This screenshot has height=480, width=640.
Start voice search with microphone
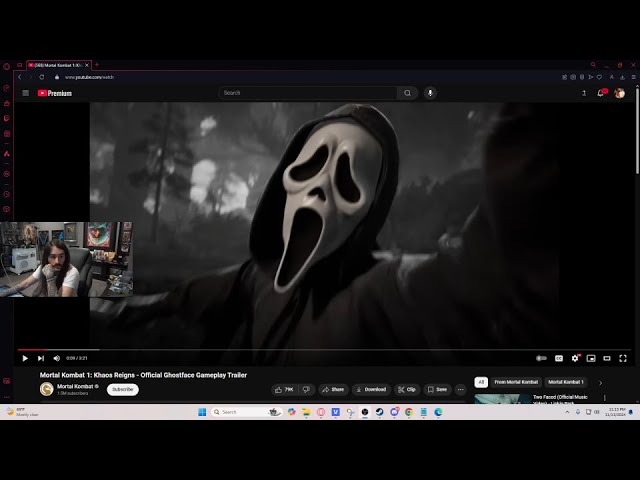pyautogui.click(x=430, y=93)
